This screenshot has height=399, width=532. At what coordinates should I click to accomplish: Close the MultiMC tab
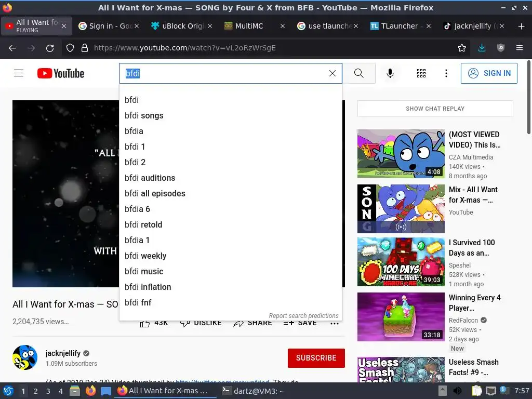[x=282, y=26]
